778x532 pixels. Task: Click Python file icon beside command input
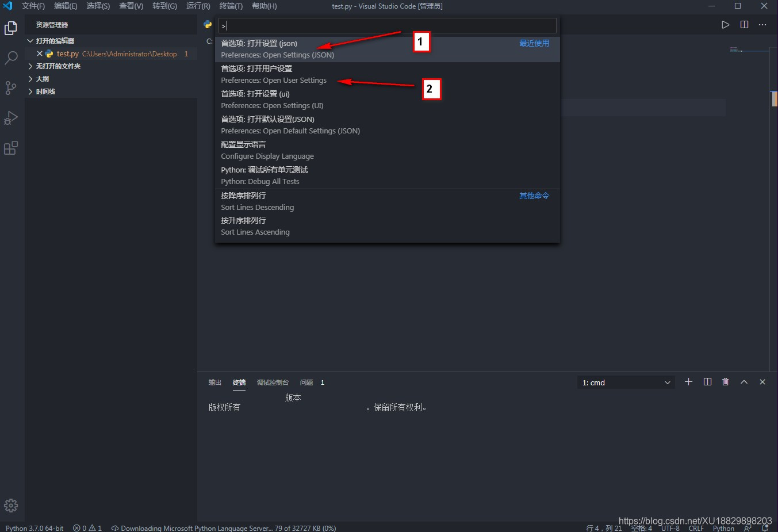(208, 25)
